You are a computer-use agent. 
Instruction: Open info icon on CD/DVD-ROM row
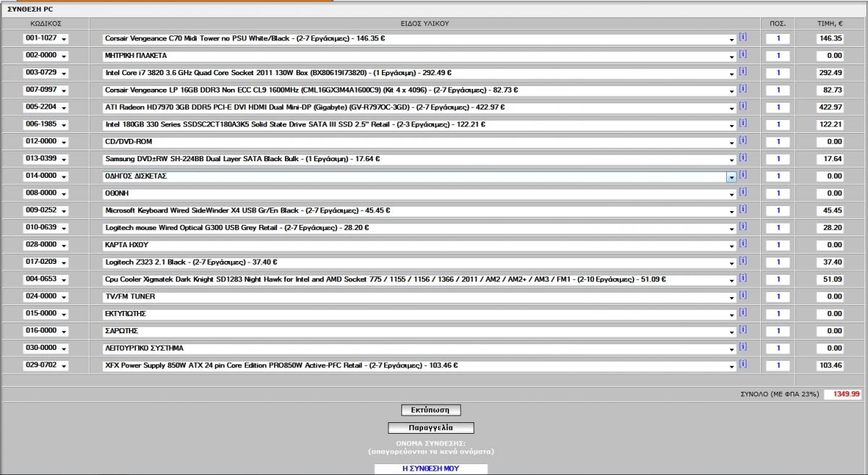(742, 140)
